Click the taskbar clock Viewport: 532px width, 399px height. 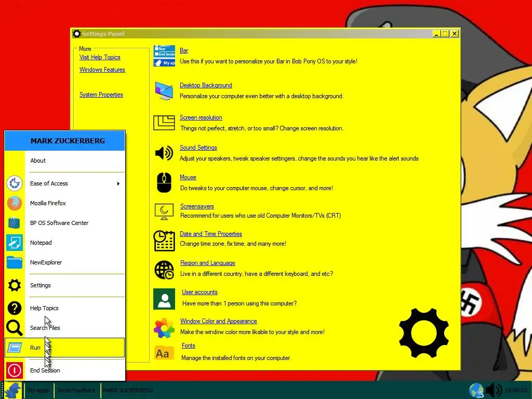tap(516, 390)
